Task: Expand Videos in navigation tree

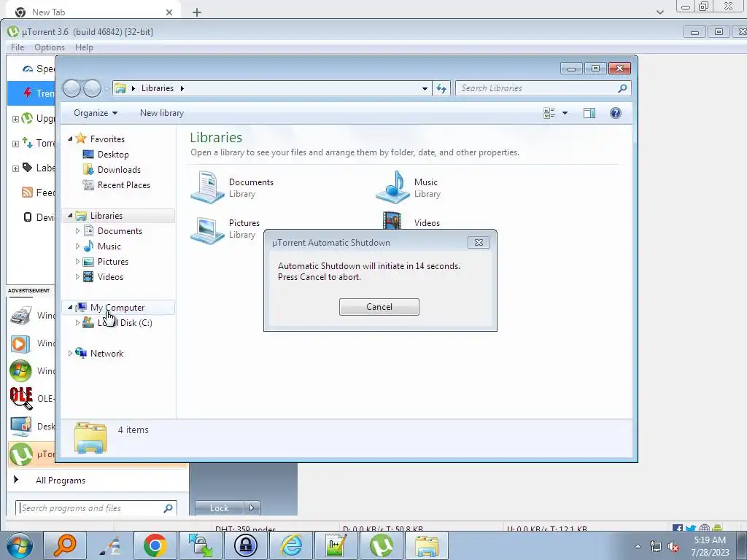Action: [x=77, y=276]
